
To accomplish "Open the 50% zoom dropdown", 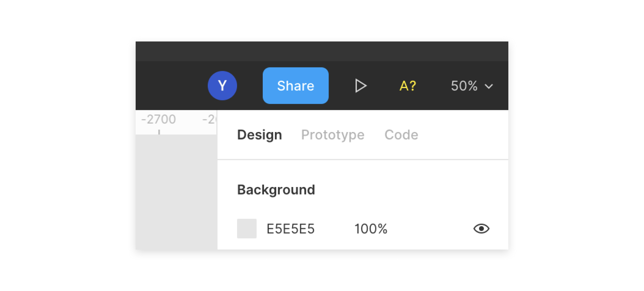I will (x=472, y=86).
